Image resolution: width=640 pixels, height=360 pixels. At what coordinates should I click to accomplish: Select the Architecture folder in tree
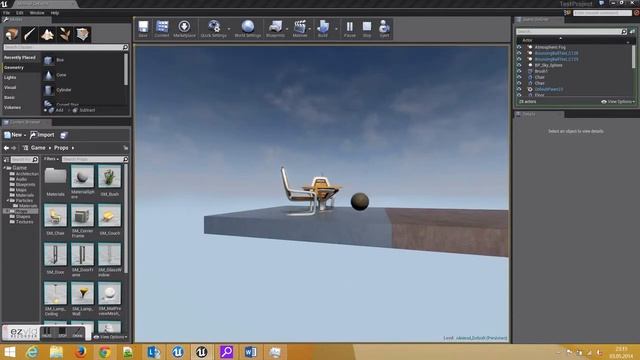[x=24, y=174]
